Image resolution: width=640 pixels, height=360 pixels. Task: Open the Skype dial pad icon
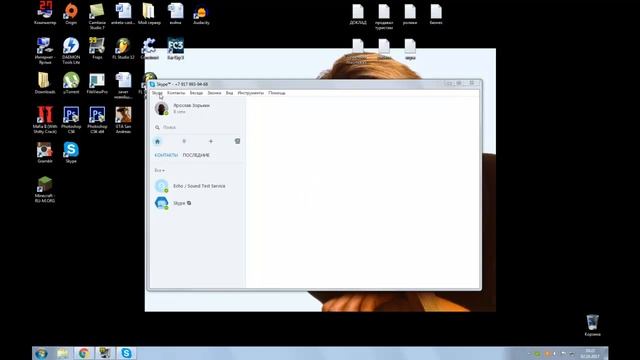coord(184,141)
